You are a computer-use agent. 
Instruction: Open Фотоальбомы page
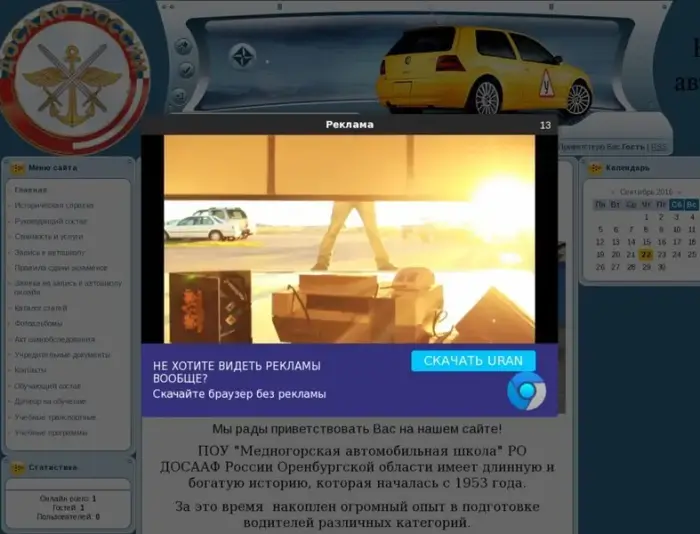38,323
